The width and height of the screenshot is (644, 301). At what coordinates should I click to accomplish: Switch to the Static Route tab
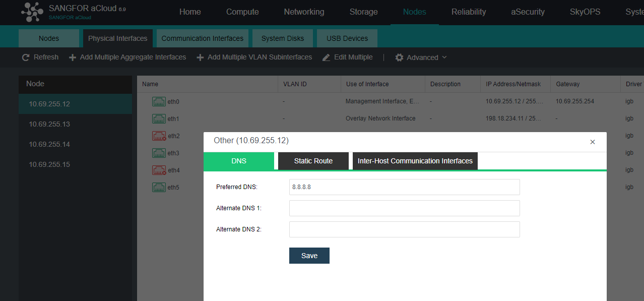[x=313, y=160]
